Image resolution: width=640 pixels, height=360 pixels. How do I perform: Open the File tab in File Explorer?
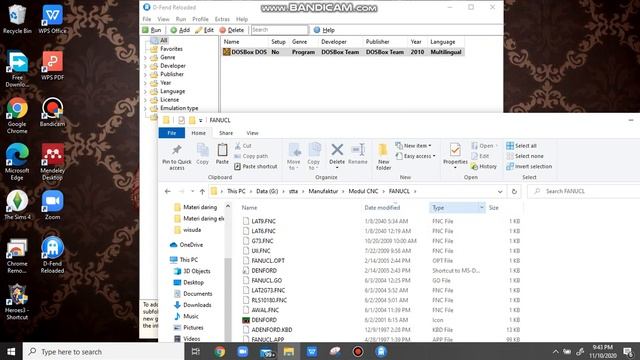tap(171, 133)
